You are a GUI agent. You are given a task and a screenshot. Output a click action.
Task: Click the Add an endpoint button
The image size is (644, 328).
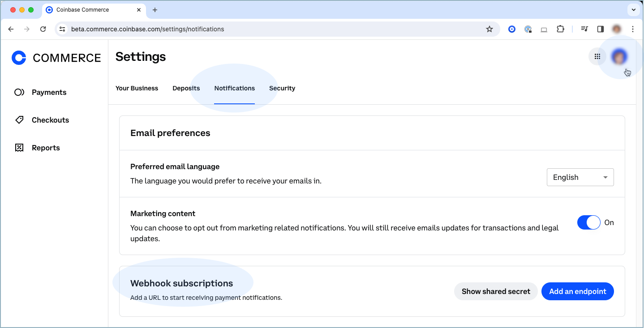[577, 291]
